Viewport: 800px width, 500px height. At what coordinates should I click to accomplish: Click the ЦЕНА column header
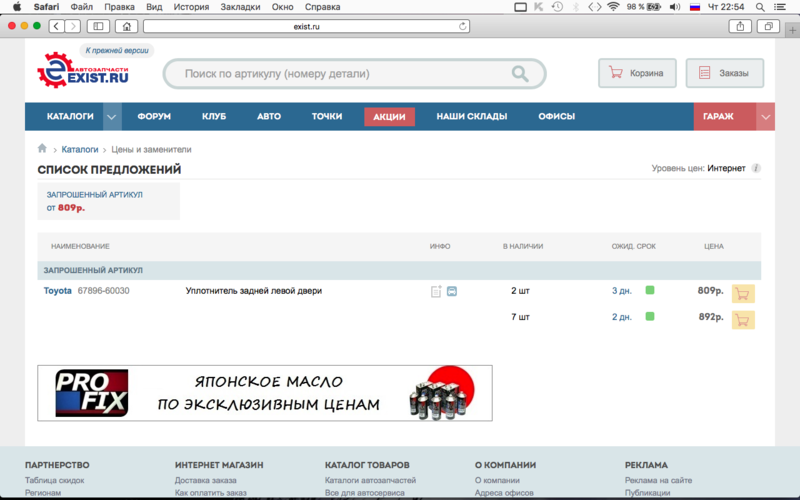pyautogui.click(x=714, y=246)
